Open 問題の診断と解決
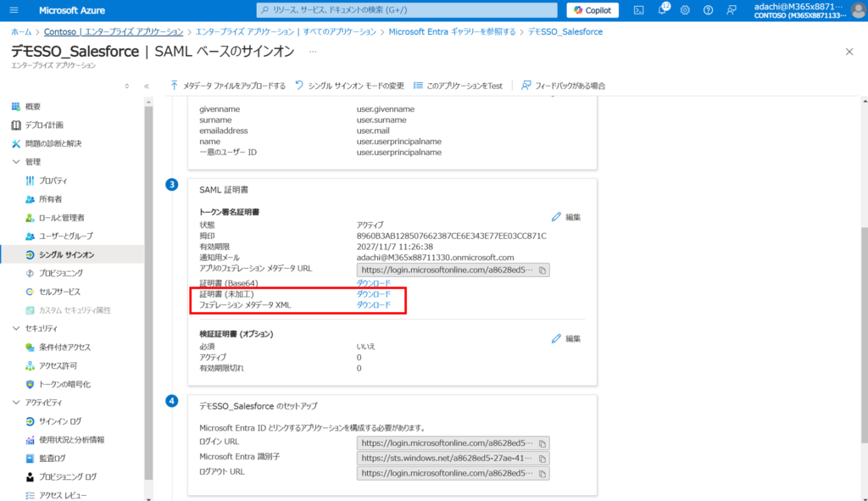 [x=53, y=143]
